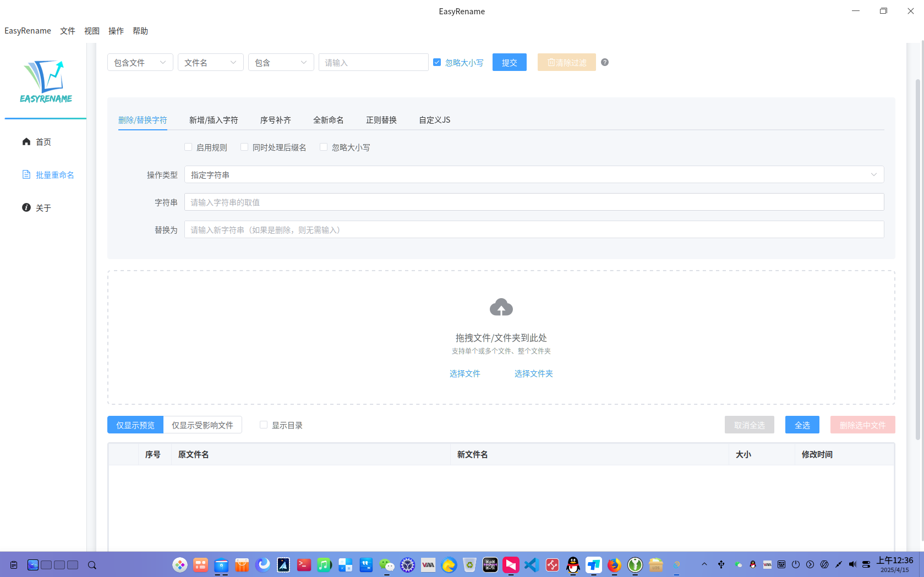The width and height of the screenshot is (924, 577).
Task: Uncheck the filter bar 忽略大小写 checkbox
Action: (437, 62)
